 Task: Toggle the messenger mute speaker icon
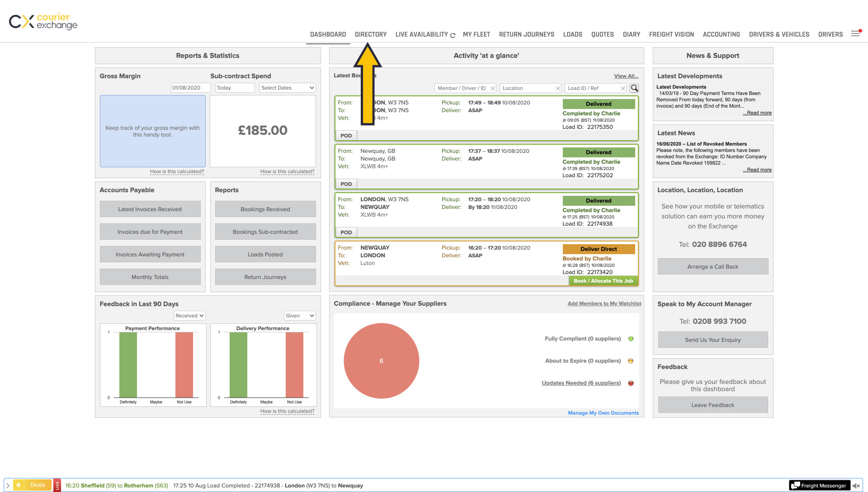[856, 486]
